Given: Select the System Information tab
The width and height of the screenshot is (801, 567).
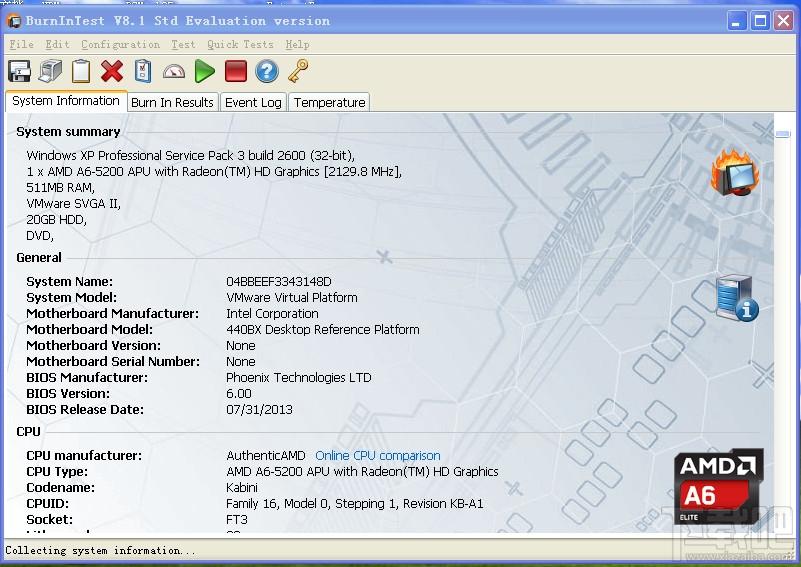Looking at the screenshot, I should tap(66, 101).
